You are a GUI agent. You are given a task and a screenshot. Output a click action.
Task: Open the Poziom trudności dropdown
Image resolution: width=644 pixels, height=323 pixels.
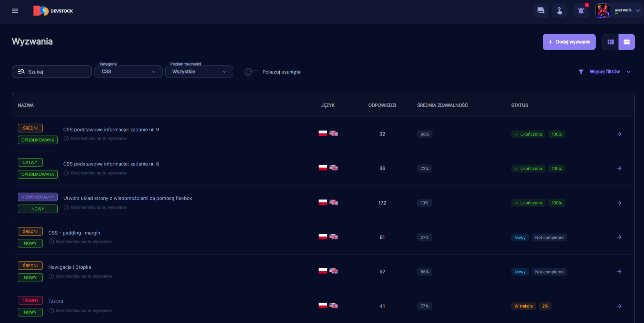pyautogui.click(x=199, y=72)
